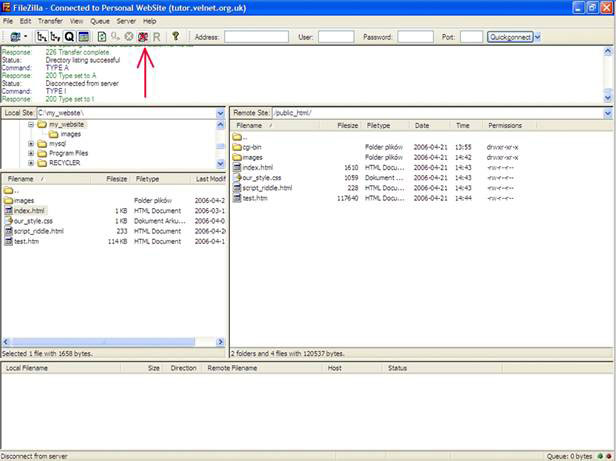Image resolution: width=616 pixels, height=461 pixels.
Task: Collapse the my_website tree folder
Action: point(31,125)
